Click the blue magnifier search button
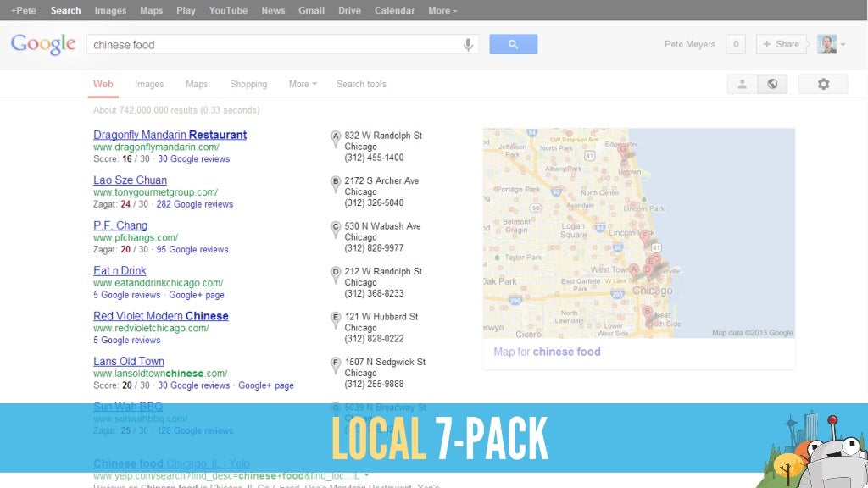The image size is (868, 488). click(x=513, y=44)
